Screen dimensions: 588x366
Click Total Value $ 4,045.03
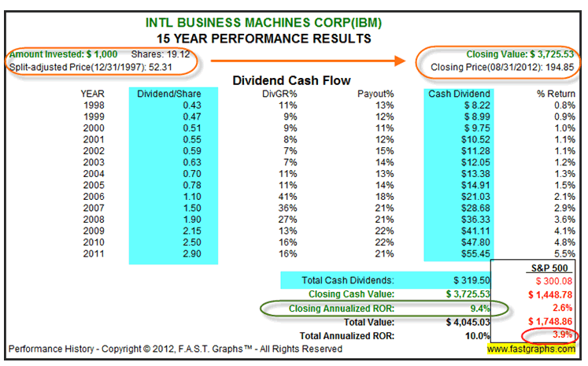point(468,322)
